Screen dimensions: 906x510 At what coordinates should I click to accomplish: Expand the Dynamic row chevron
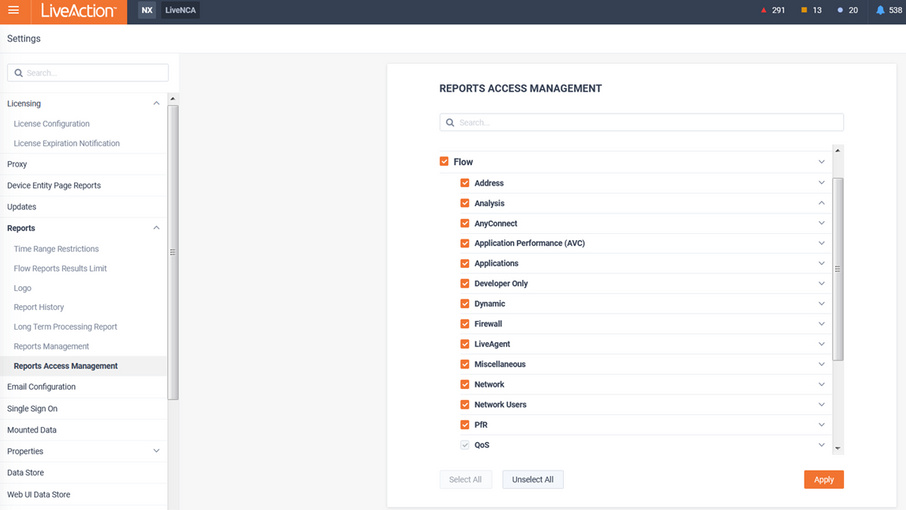coord(821,304)
